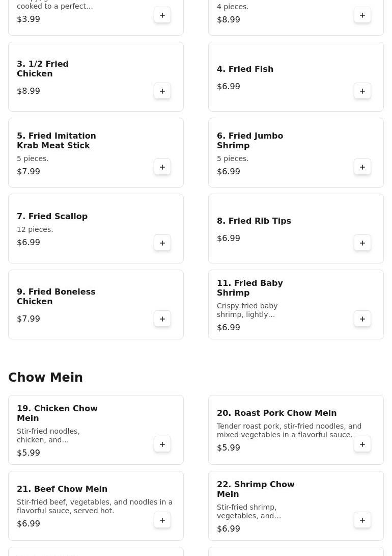Image resolution: width=392 pixels, height=556 pixels.
Task: Add Fried Imitation Krab Meat Stick
Action: [162, 167]
